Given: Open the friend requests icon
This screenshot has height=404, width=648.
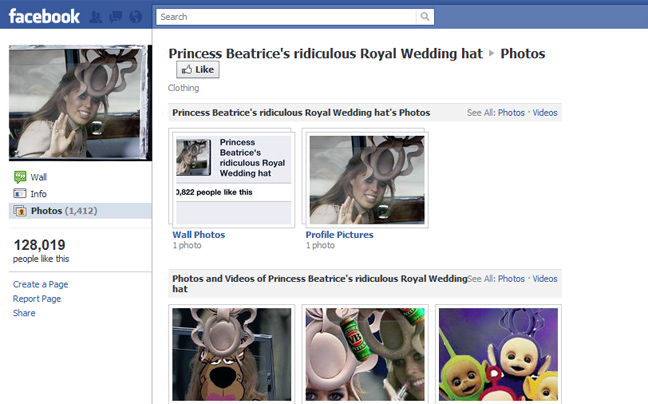Looking at the screenshot, I should pos(96,17).
